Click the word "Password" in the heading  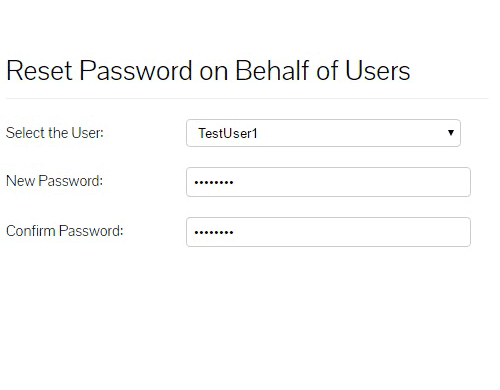(x=136, y=70)
